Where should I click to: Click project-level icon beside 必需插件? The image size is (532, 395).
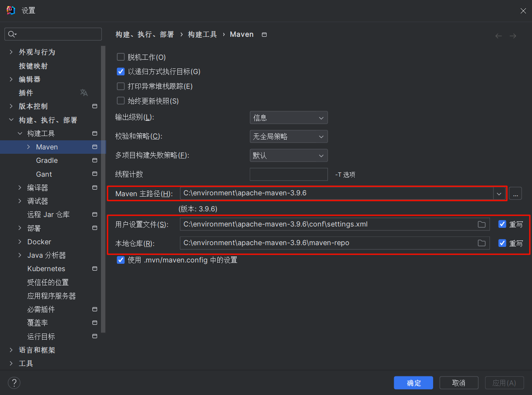pyautogui.click(x=95, y=309)
